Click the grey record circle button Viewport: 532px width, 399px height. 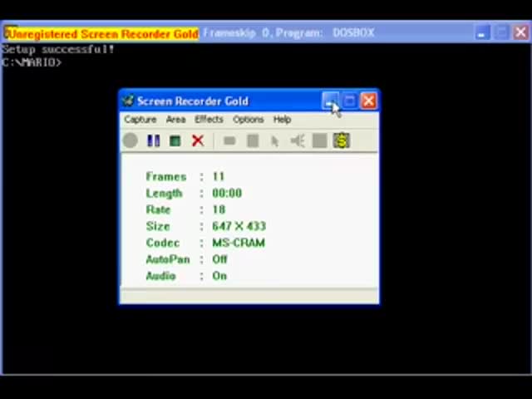pyautogui.click(x=131, y=140)
